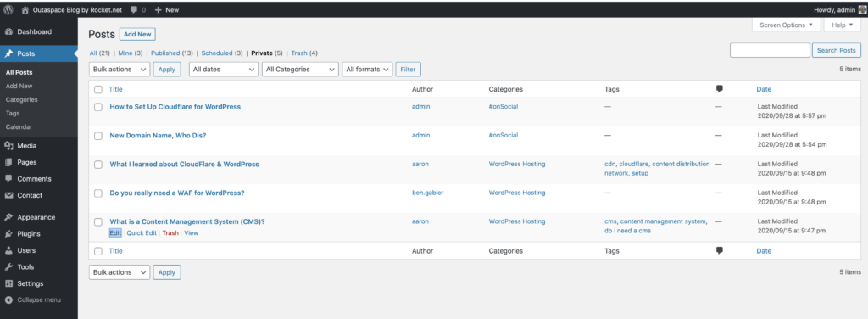Show the Mine (3) posts filter
This screenshot has height=319, width=868.
[x=130, y=53]
